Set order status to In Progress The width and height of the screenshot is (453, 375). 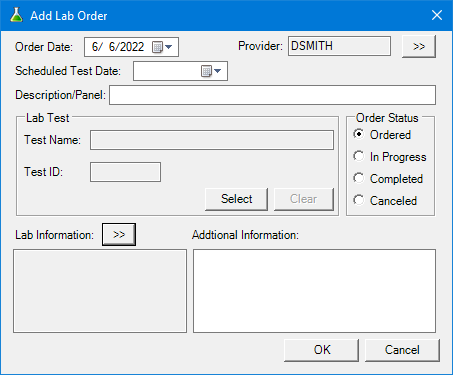(359, 156)
